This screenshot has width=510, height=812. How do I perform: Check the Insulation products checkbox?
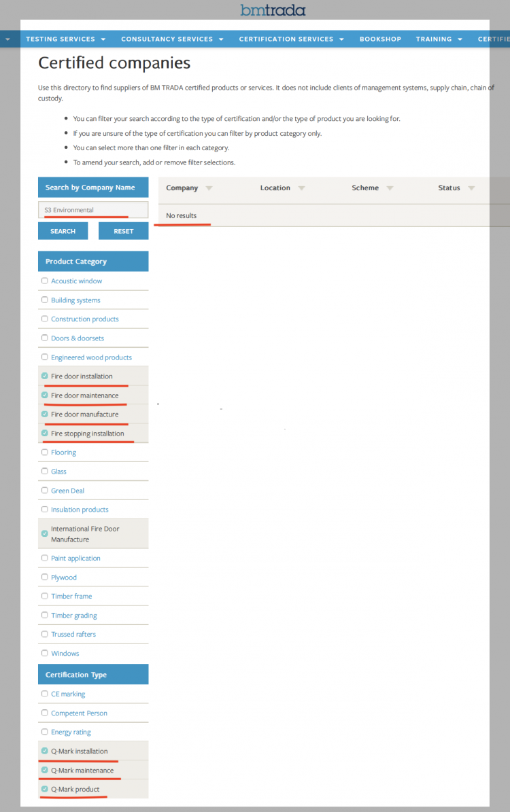45,509
